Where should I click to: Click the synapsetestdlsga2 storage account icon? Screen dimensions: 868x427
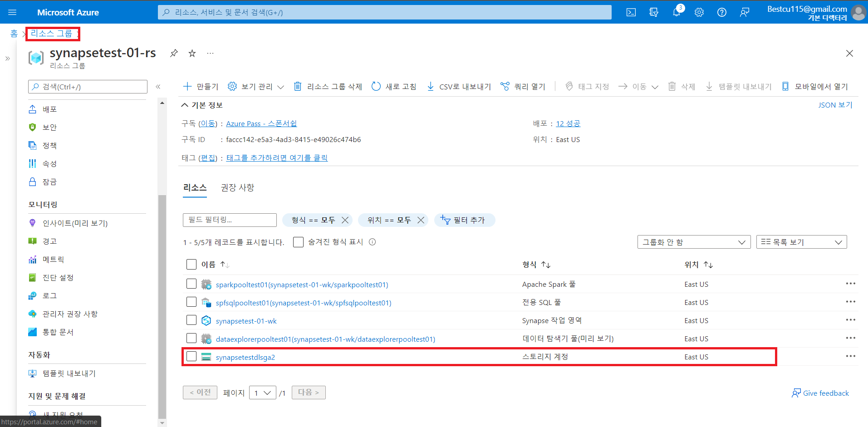(206, 357)
